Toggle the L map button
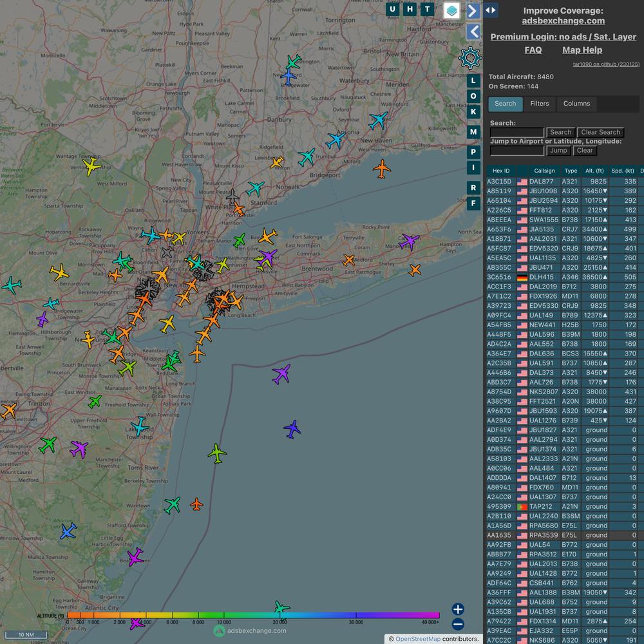 pyautogui.click(x=473, y=80)
